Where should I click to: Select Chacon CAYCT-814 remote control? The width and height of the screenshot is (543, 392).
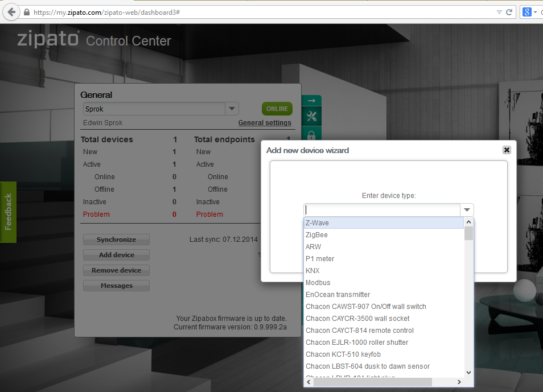[x=384, y=331]
